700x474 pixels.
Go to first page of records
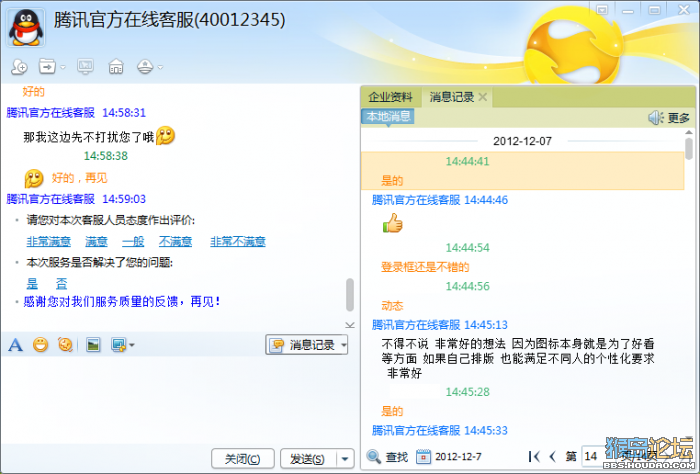pos(533,456)
